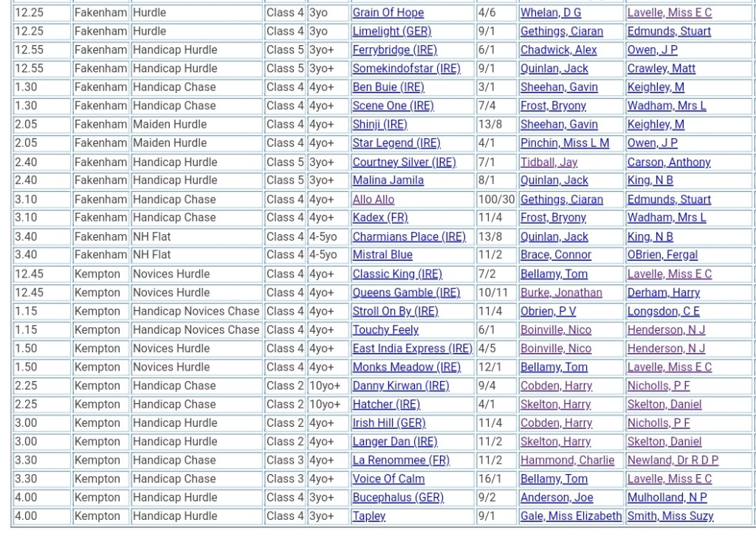
Task: Open the Allo Allo horse link
Action: (x=373, y=199)
